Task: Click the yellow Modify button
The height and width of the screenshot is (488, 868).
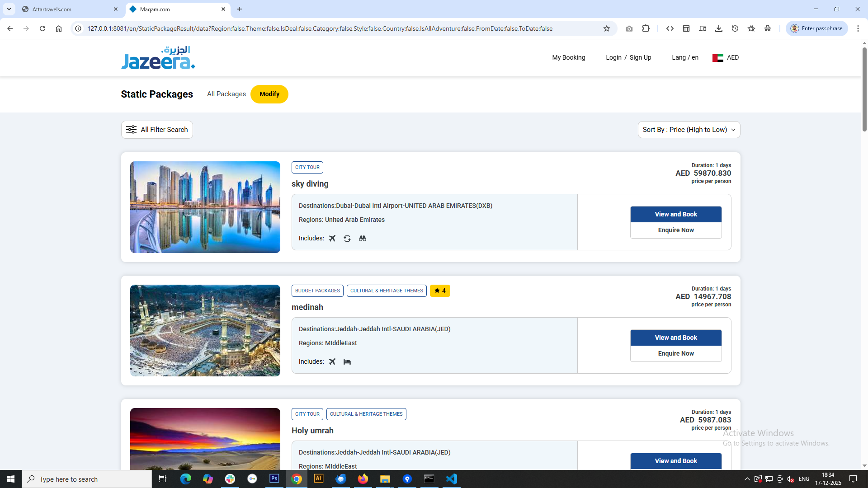Action: coord(269,94)
